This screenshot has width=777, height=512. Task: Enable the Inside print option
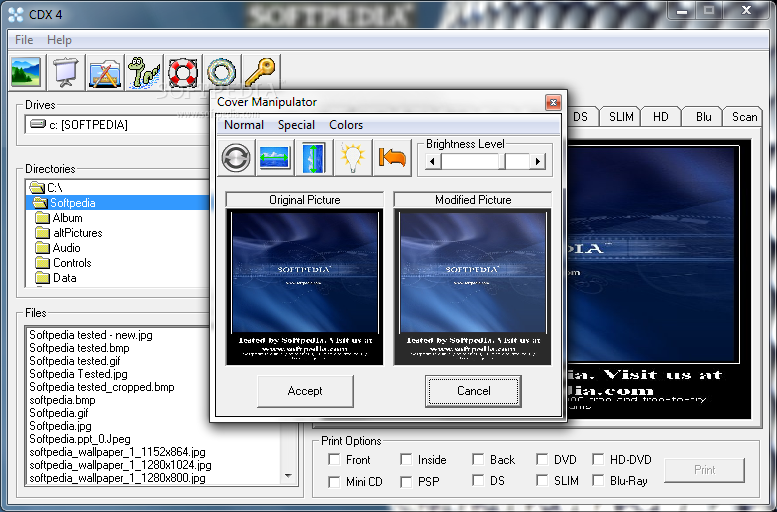coord(406,459)
